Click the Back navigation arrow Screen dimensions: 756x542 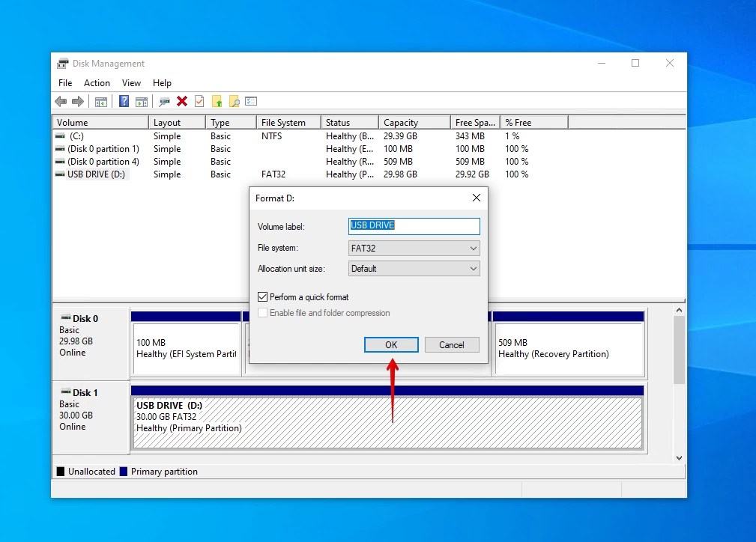click(61, 101)
